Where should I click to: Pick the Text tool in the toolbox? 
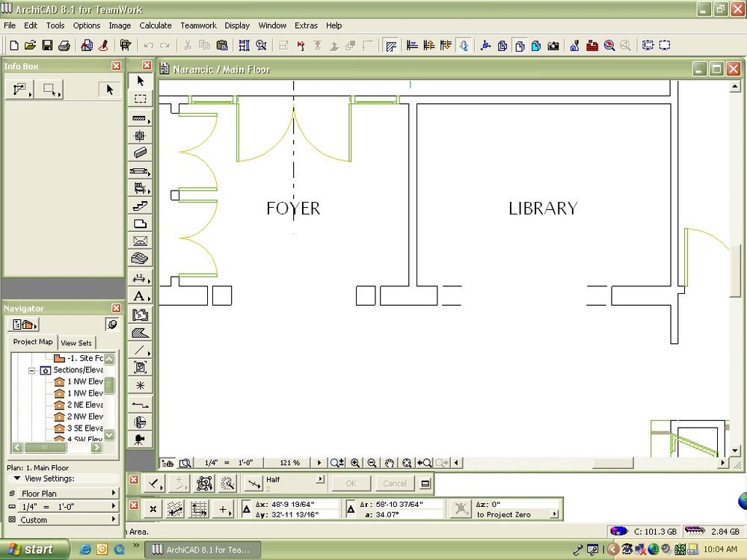140,297
